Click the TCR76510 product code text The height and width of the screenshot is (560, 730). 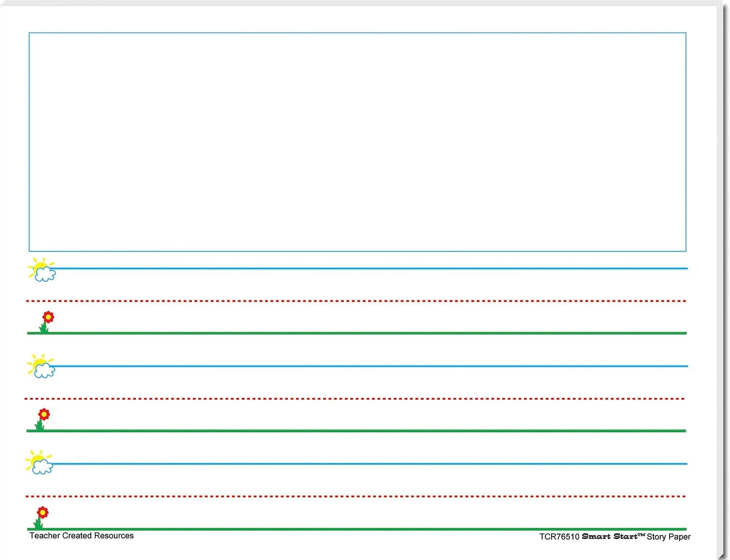pyautogui.click(x=559, y=537)
